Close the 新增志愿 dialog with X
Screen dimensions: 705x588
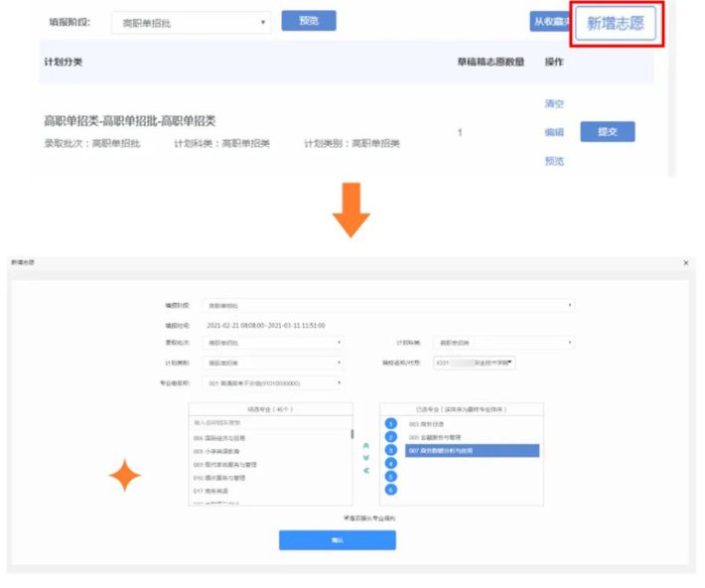coord(686,262)
